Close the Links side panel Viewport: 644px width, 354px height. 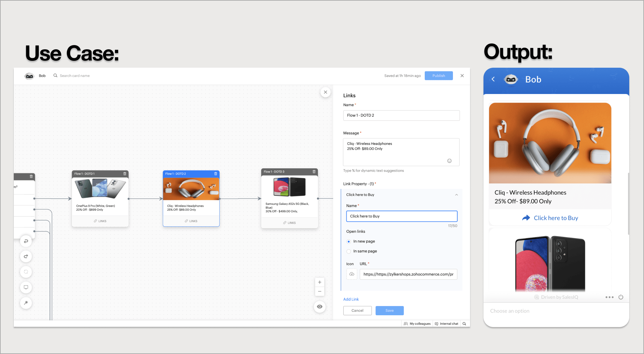click(x=325, y=92)
